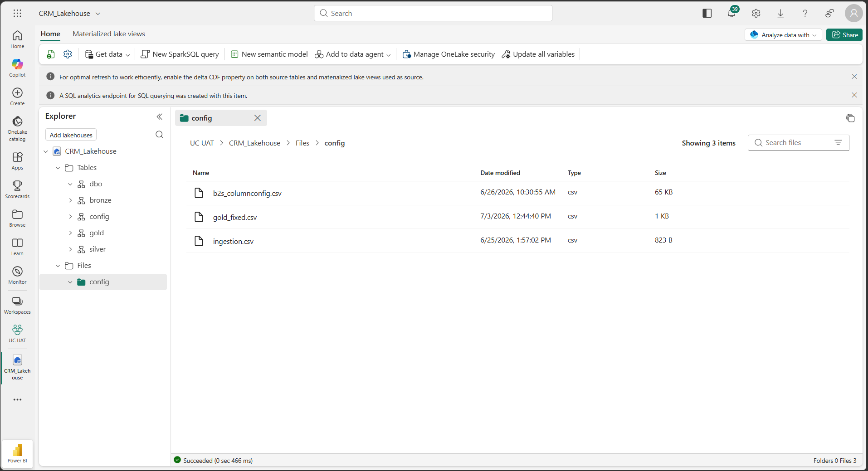The width and height of the screenshot is (868, 471).
Task: Click Manage OneLake security
Action: (449, 54)
